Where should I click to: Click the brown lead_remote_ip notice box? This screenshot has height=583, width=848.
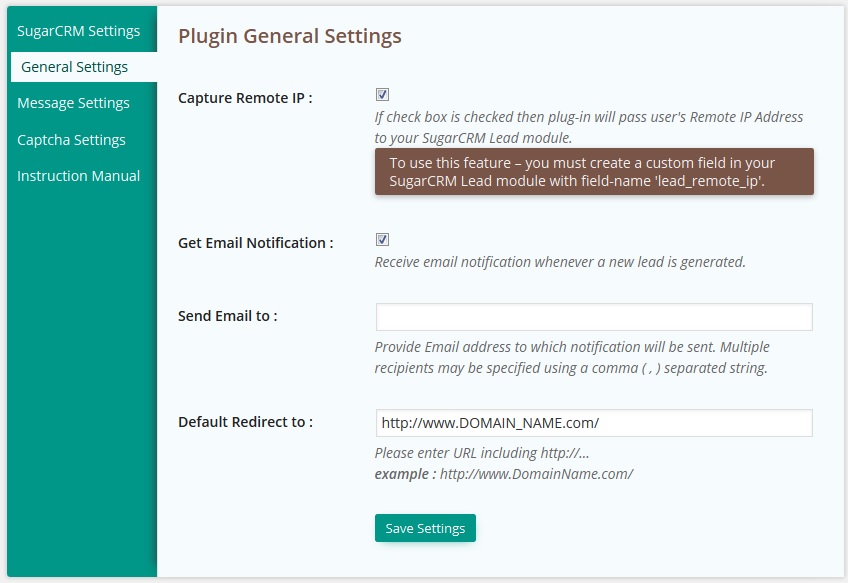point(594,171)
